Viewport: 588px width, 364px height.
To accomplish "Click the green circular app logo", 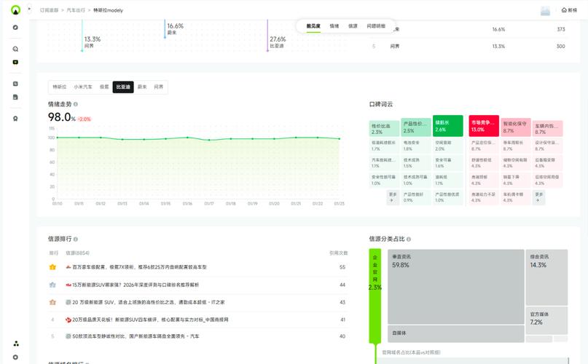I will point(15,10).
